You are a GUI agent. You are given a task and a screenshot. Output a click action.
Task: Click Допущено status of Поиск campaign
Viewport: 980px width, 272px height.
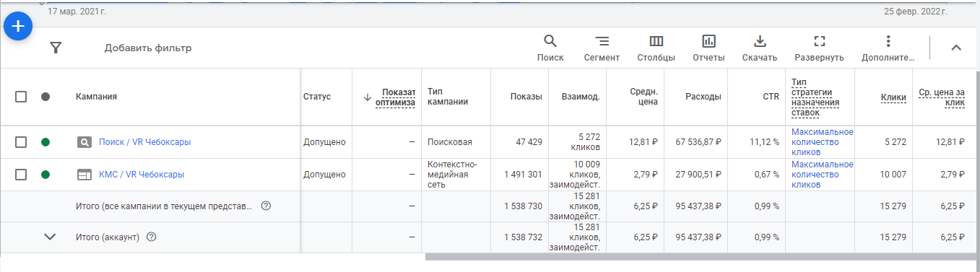324,142
